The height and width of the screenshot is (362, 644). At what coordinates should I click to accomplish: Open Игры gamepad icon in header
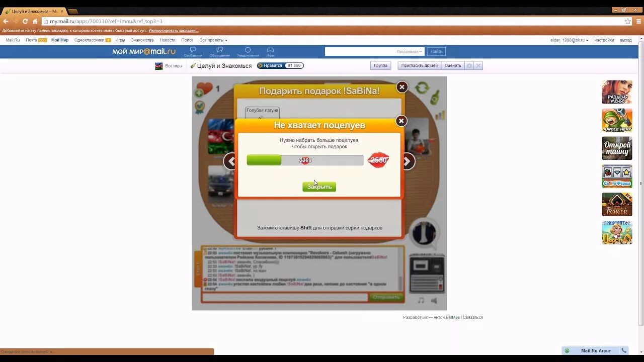tap(270, 52)
